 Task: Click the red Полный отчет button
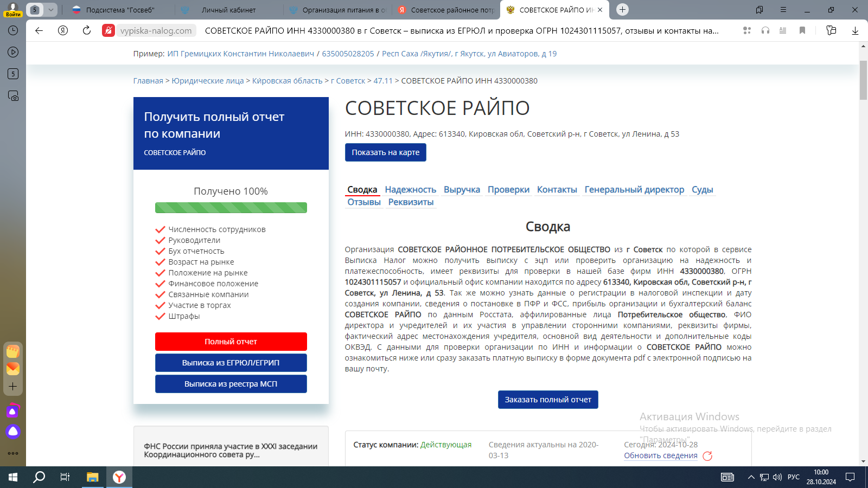tap(231, 342)
